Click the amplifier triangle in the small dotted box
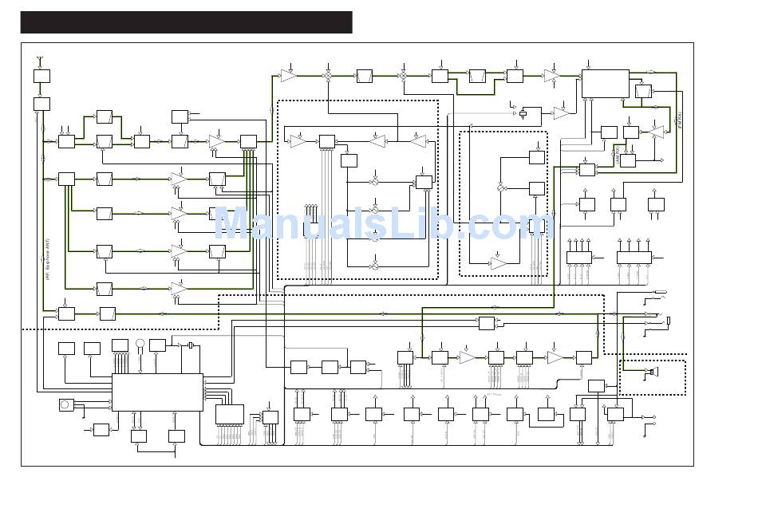The height and width of the screenshot is (532, 758). [499, 262]
